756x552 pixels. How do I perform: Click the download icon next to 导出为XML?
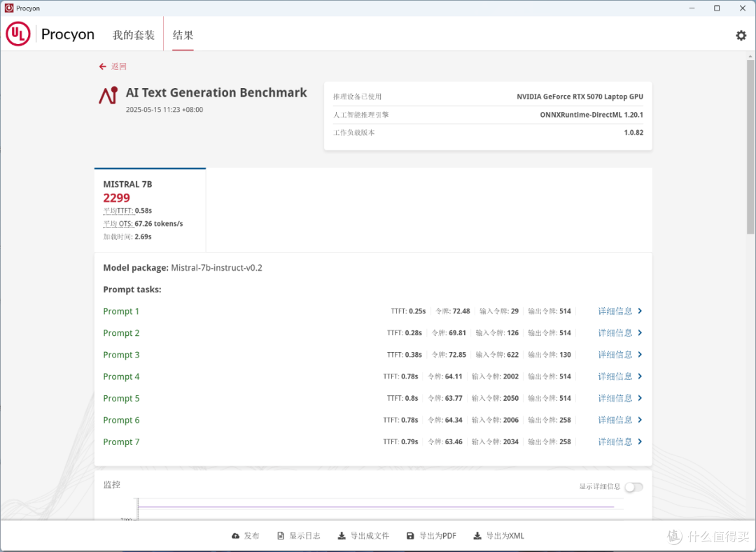(477, 536)
